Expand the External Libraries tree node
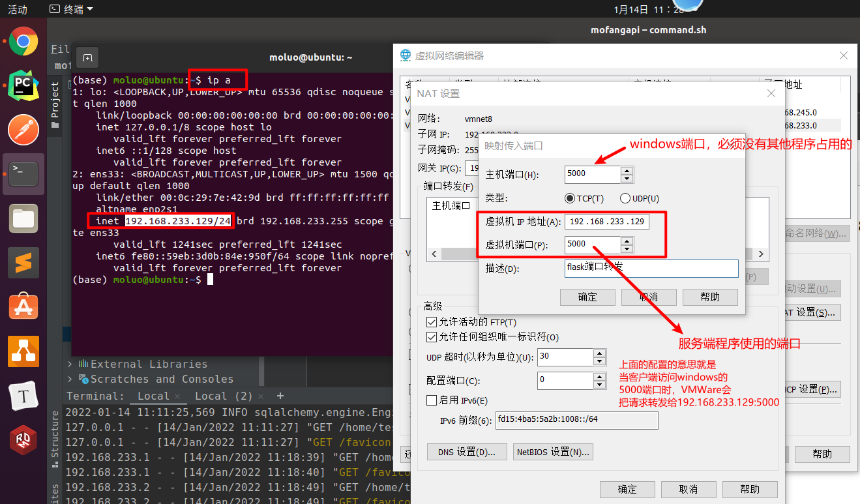Image resolution: width=860 pixels, height=504 pixels. (70, 364)
